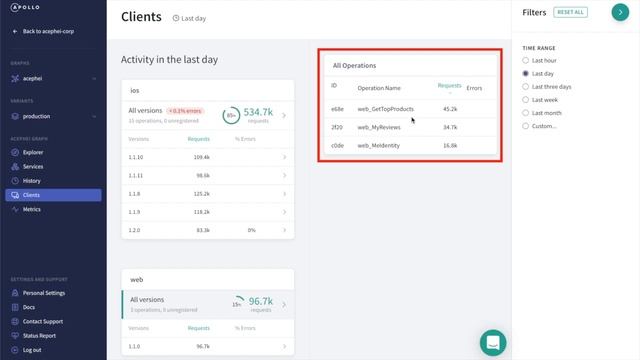Click the production variant icon
Image resolution: width=640 pixels, height=360 pixels.
pos(15,116)
